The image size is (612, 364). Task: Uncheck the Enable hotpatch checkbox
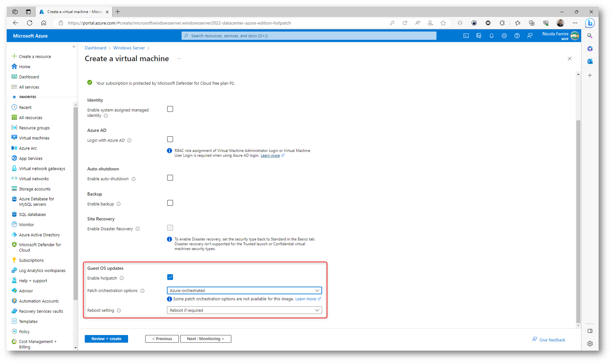point(170,277)
